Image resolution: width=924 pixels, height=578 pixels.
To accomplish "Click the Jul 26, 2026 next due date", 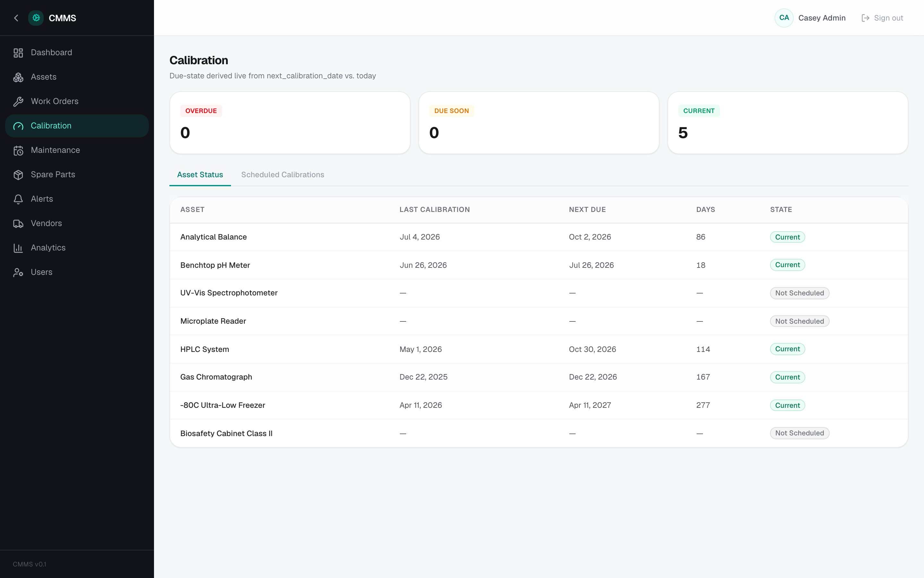I will 591,265.
